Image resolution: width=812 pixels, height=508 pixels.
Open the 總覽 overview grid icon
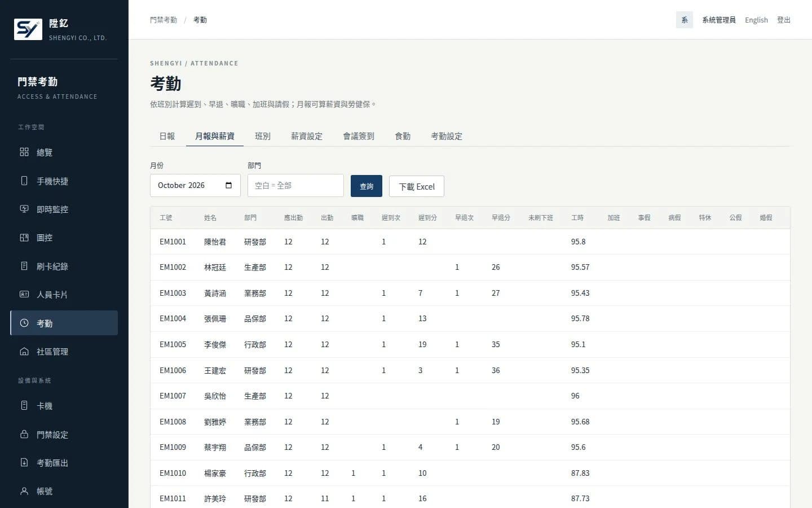point(24,152)
